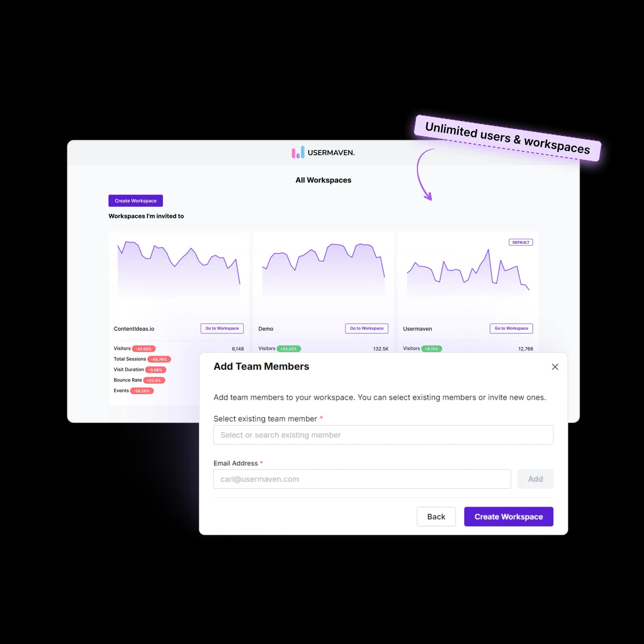Click the Go to Workspace button for ContentIdeas.io
The width and height of the screenshot is (644, 644).
coord(222,328)
